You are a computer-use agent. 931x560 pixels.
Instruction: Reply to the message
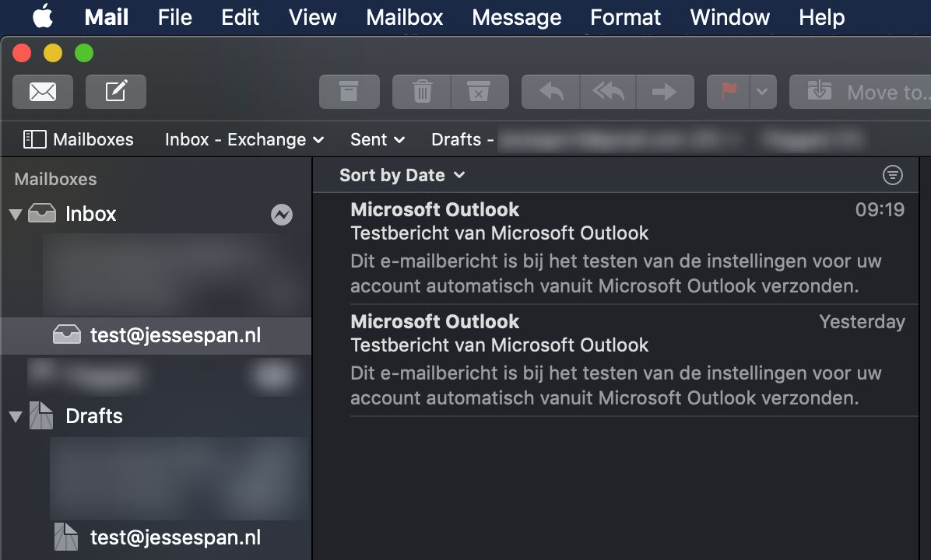550,92
